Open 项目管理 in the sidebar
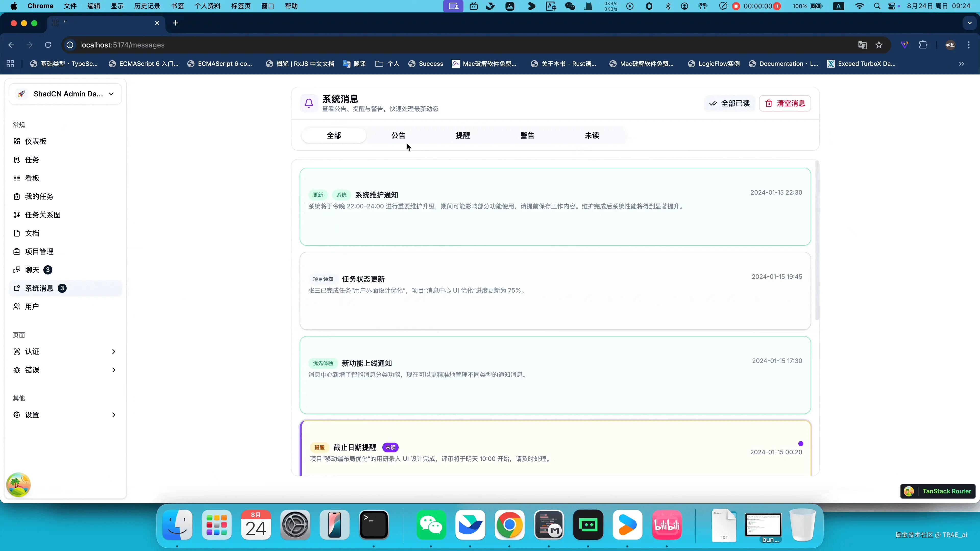 [39, 251]
